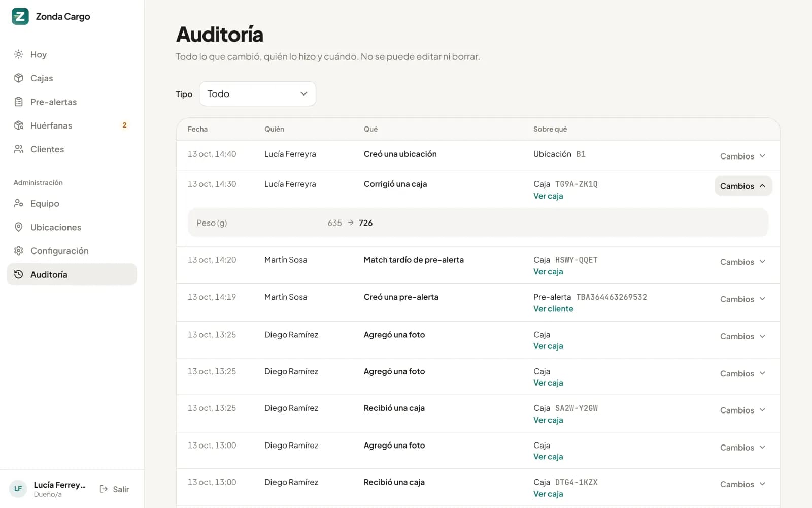Click the Auditoría history icon

pos(19,274)
